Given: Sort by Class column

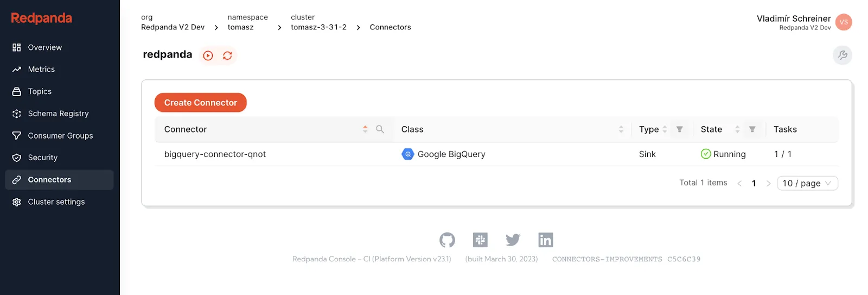Looking at the screenshot, I should [621, 129].
